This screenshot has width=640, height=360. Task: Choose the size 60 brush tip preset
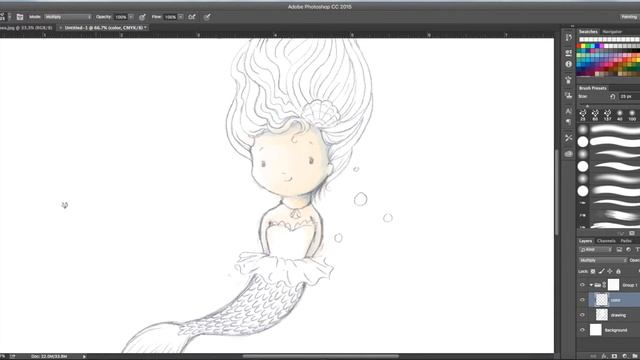pos(595,115)
